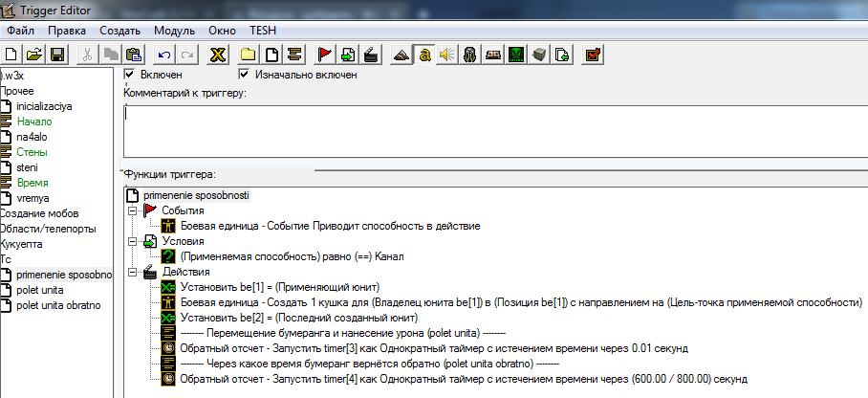Viewport: 868px width, 398px height.
Task: Collapse the Действия node
Action: [132, 272]
